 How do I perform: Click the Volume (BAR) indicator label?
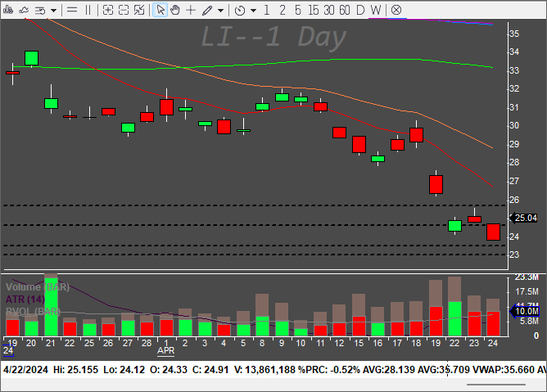(38, 287)
